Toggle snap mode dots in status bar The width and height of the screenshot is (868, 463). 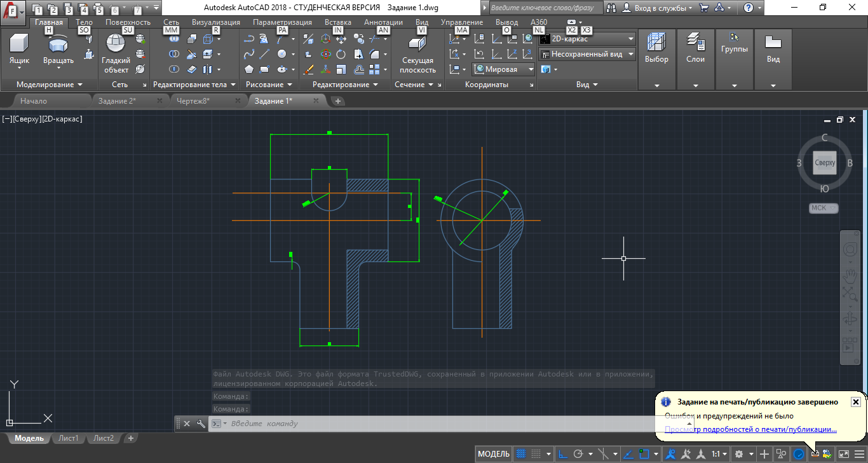click(x=537, y=454)
